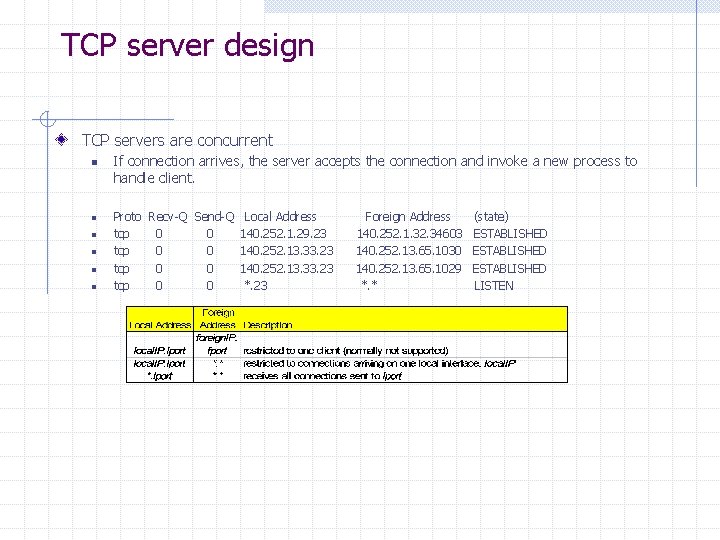Select the "foreignIP.fport" table cell
This screenshot has width=720, height=540.
pos(217,344)
